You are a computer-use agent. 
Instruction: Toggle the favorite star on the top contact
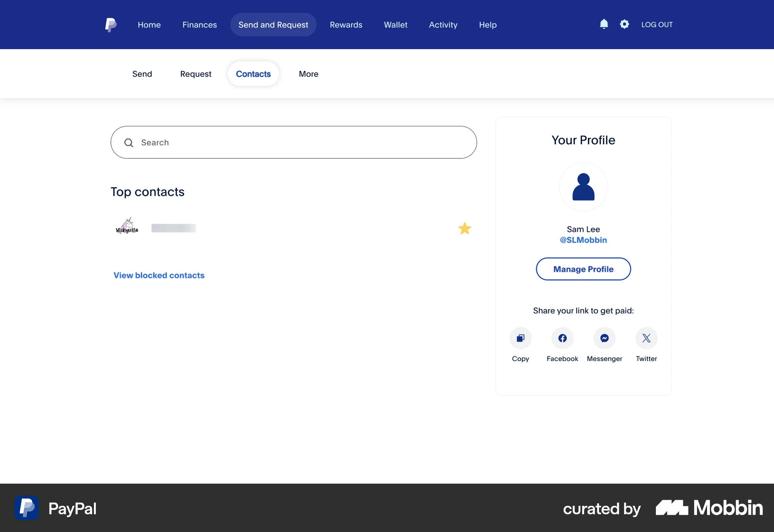coord(465,229)
